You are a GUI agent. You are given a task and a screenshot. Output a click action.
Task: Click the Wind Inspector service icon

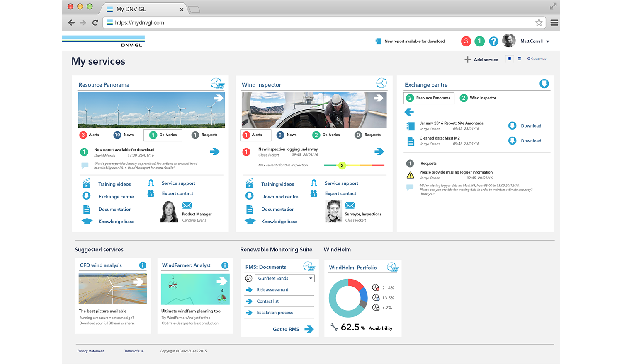pyautogui.click(x=381, y=83)
